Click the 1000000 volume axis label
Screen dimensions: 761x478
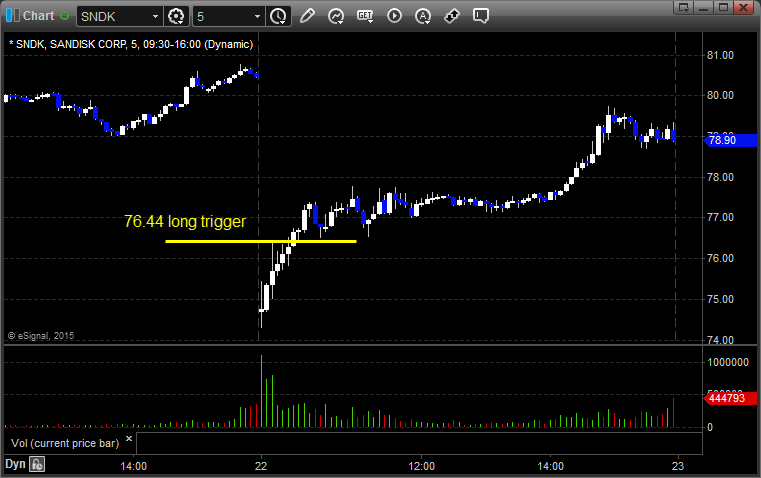(x=728, y=363)
